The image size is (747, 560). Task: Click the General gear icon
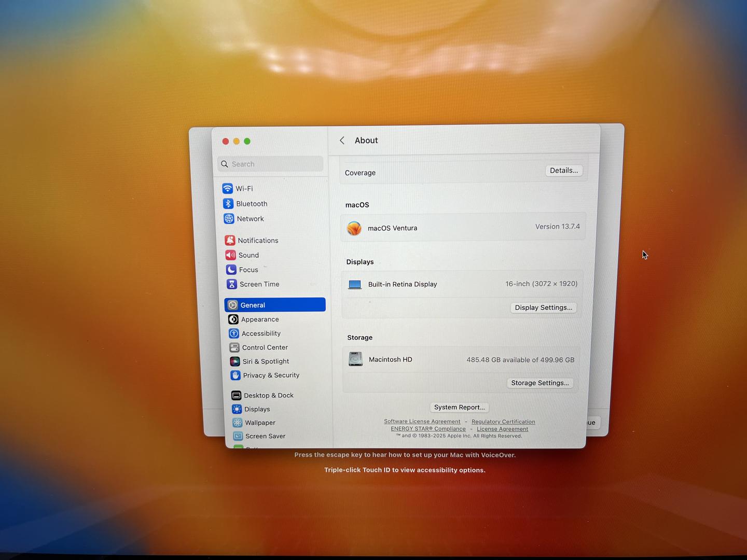coord(232,305)
